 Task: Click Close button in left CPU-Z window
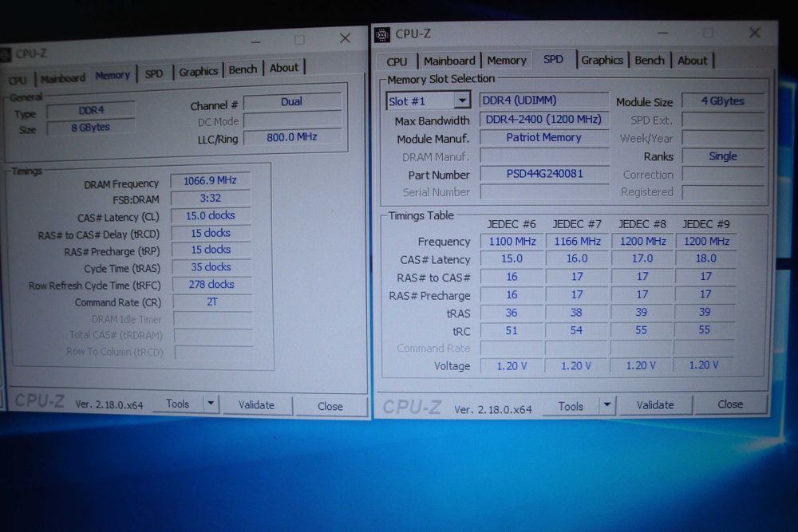click(330, 406)
